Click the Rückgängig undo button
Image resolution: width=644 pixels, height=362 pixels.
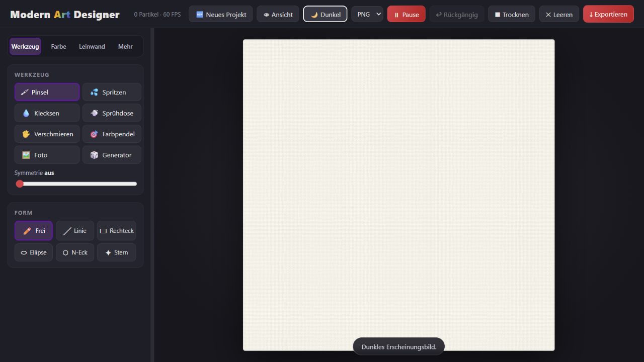coord(457,14)
